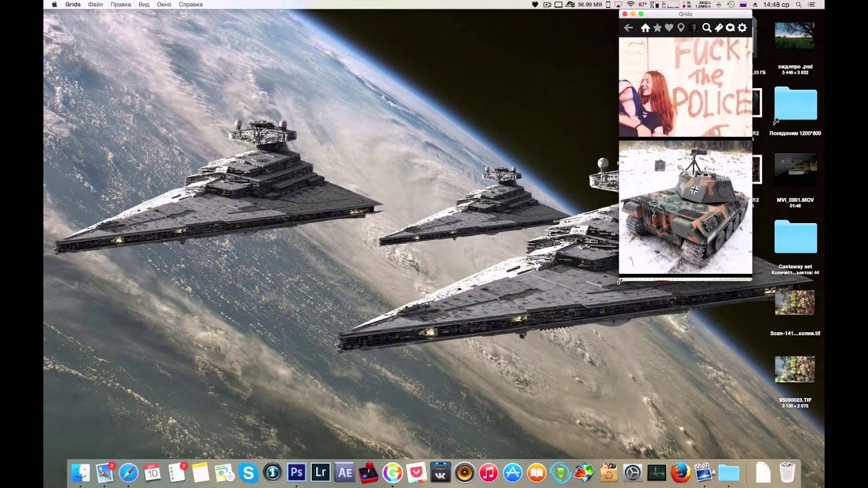This screenshot has height=488, width=868.
Task: Click the Russian flag input source
Action: point(743,4)
